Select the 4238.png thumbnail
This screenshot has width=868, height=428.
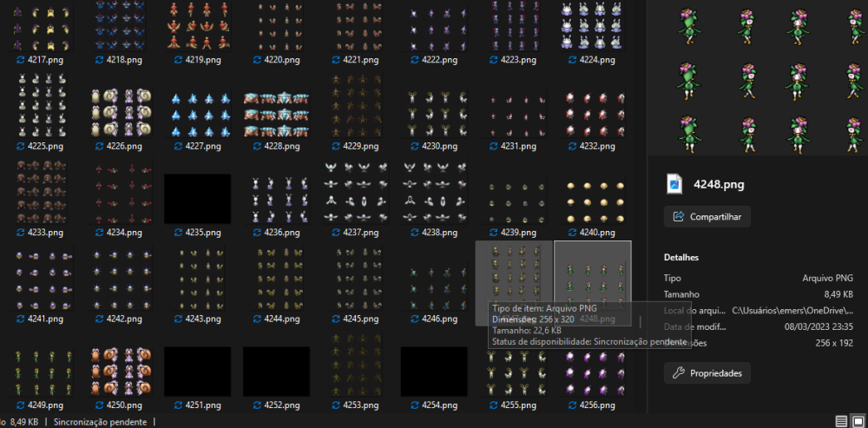(x=435, y=192)
